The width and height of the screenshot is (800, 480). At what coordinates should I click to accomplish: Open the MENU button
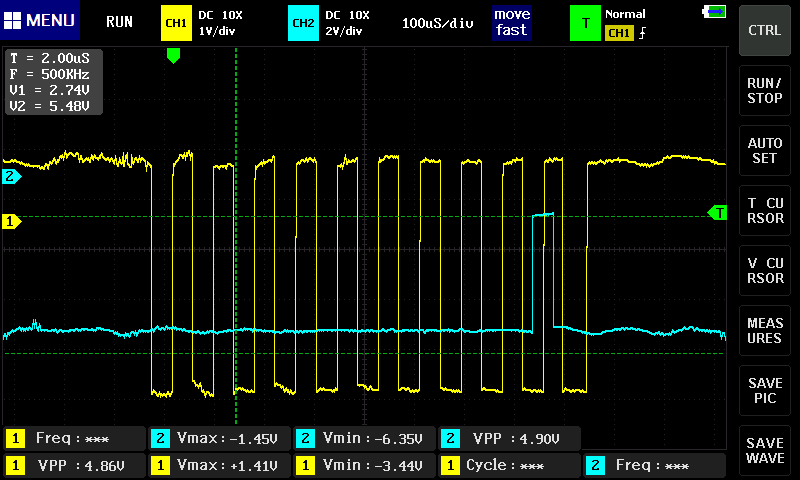pos(40,21)
